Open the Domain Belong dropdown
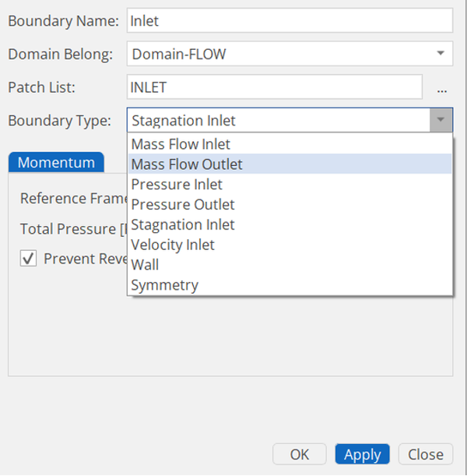 (x=289, y=54)
